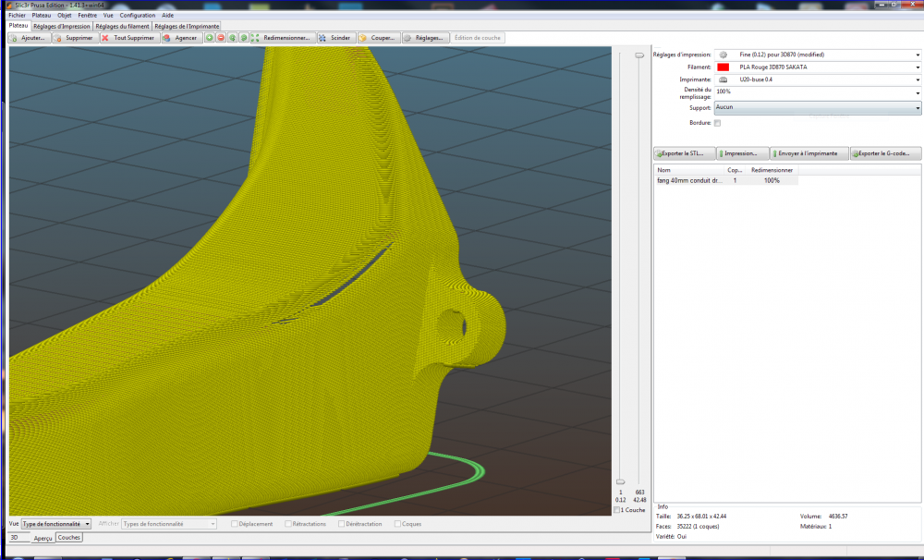The image size is (924, 560).
Task: Click the Ajouter toolbar button
Action: click(29, 38)
